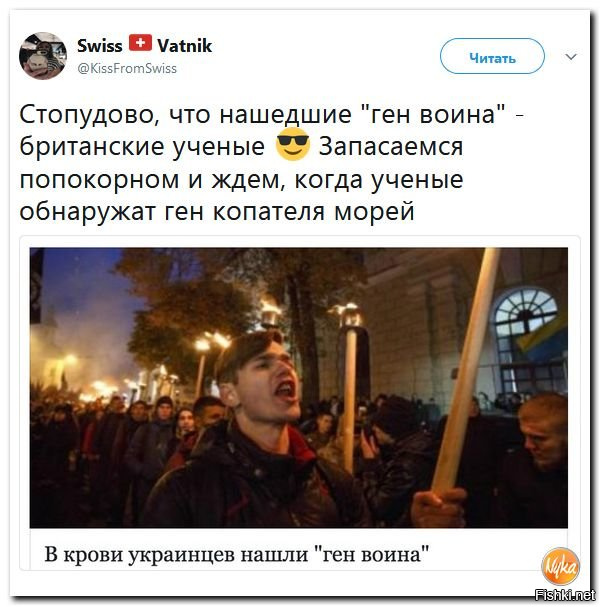This screenshot has width=601, height=607.
Task: Expand the tweet options chevron
Action: (x=571, y=57)
